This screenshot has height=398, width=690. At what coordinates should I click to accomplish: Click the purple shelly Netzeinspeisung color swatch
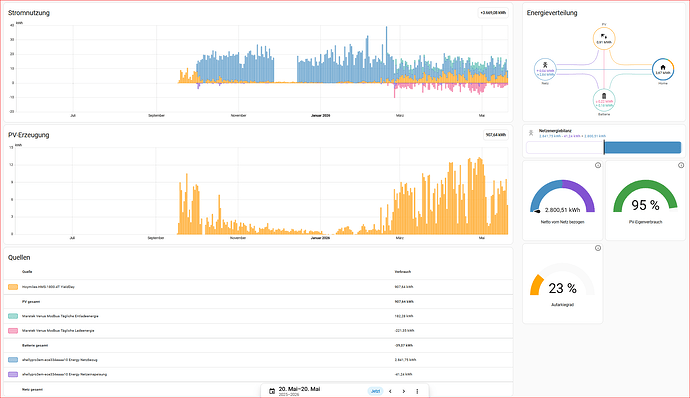pos(13,374)
